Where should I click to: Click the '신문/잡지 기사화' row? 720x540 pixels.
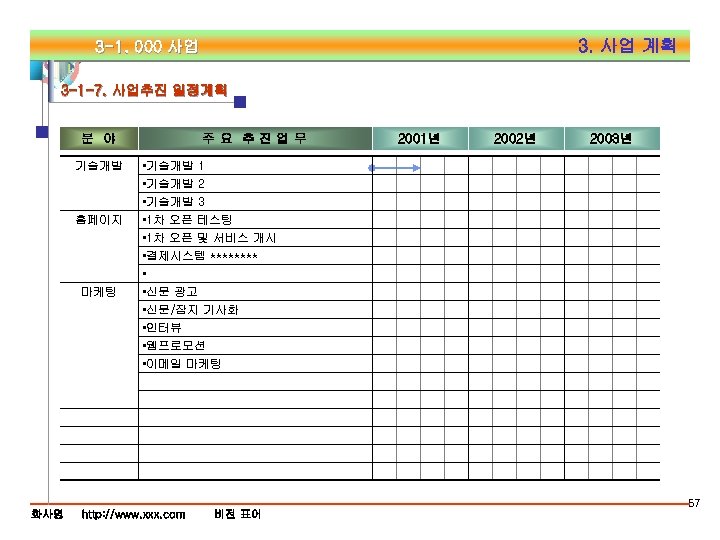[x=255, y=309]
